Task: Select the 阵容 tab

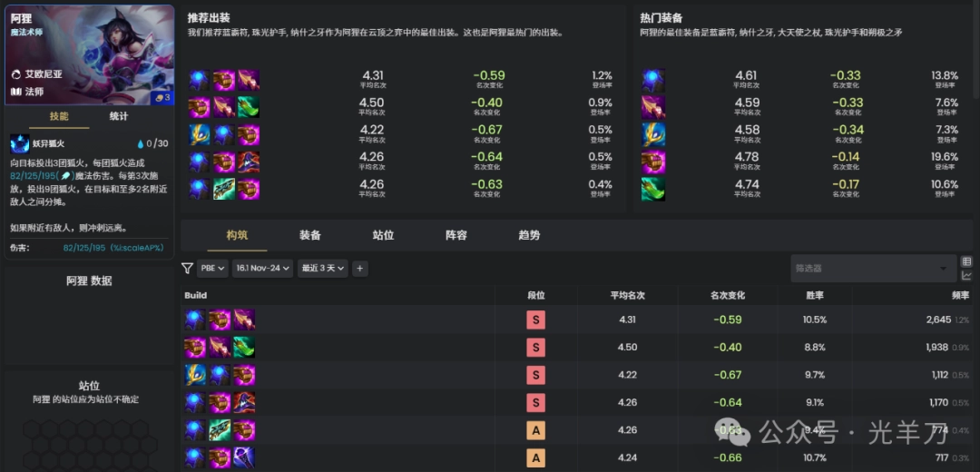Action: click(x=456, y=235)
